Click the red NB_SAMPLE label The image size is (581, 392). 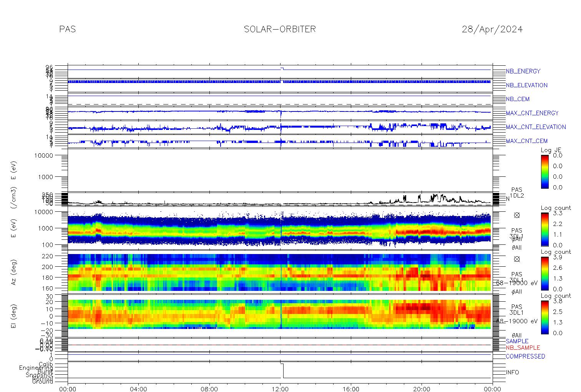tap(523, 347)
